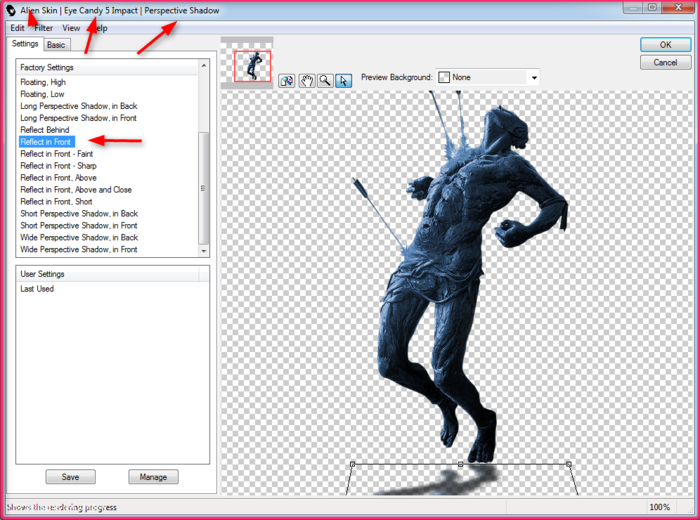Click the None background color swatch
The width and height of the screenshot is (700, 520).
(444, 77)
